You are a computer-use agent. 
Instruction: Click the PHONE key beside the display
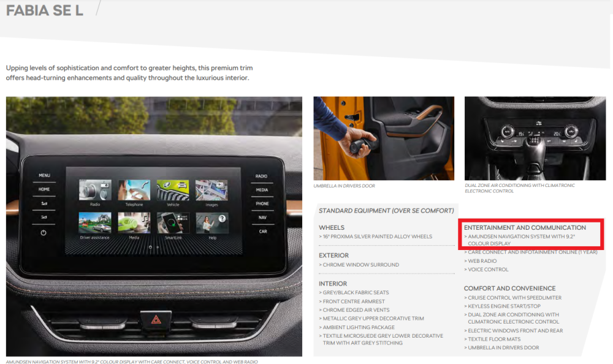262,203
